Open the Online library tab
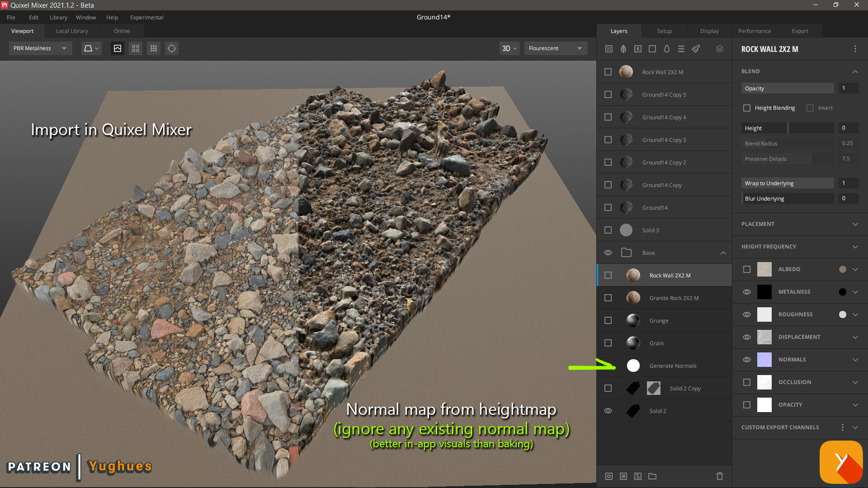 pos(121,31)
